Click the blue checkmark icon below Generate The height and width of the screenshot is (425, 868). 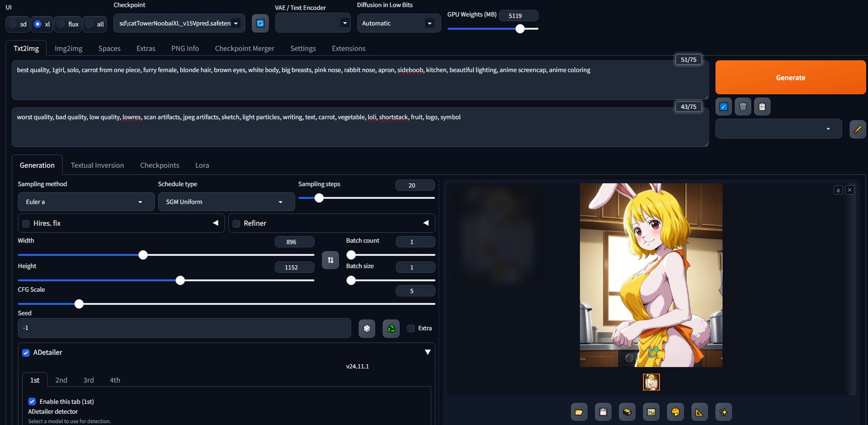point(723,107)
